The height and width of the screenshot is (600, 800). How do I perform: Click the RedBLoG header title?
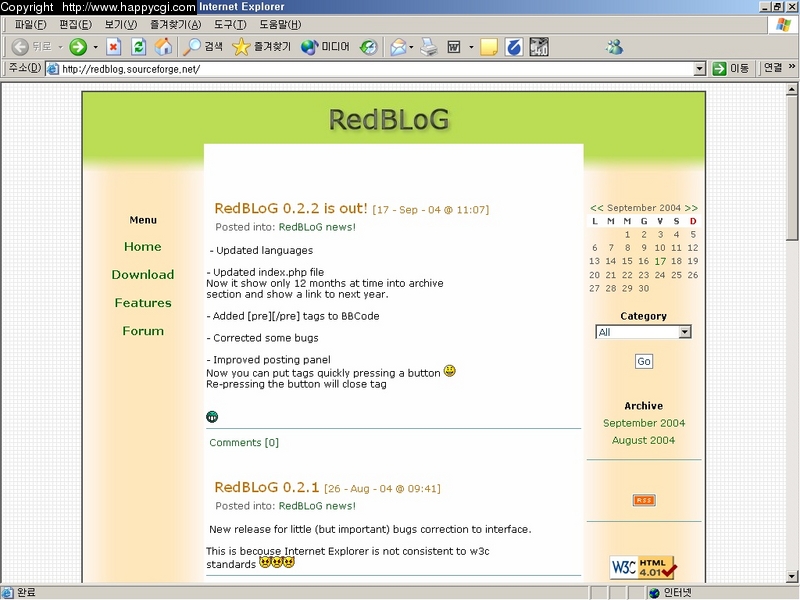389,120
